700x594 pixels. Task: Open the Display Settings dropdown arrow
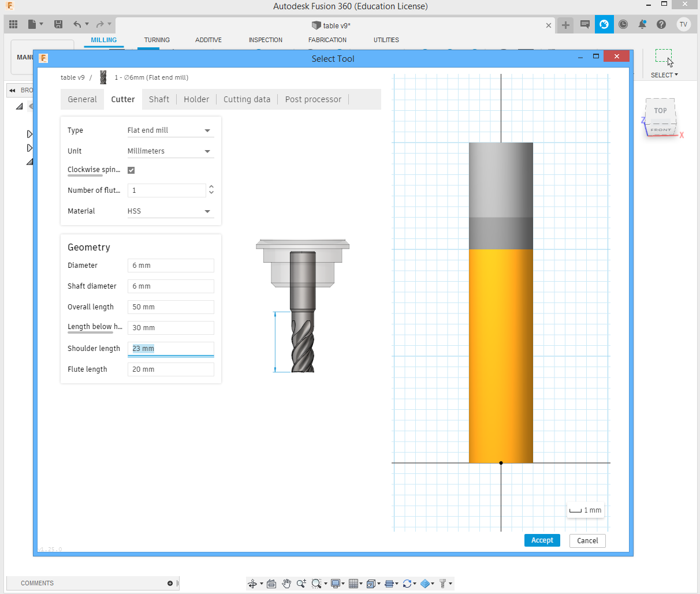click(343, 584)
